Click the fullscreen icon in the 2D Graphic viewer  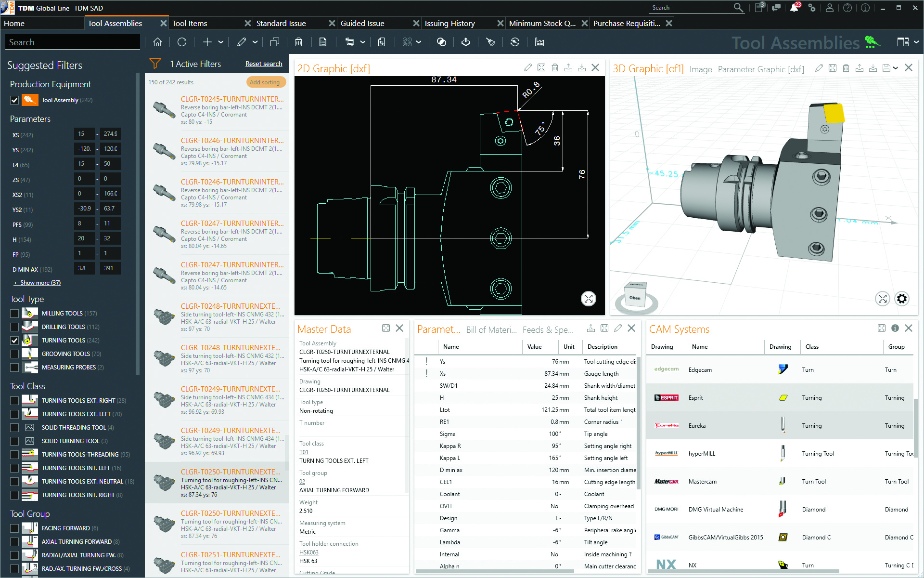(588, 299)
